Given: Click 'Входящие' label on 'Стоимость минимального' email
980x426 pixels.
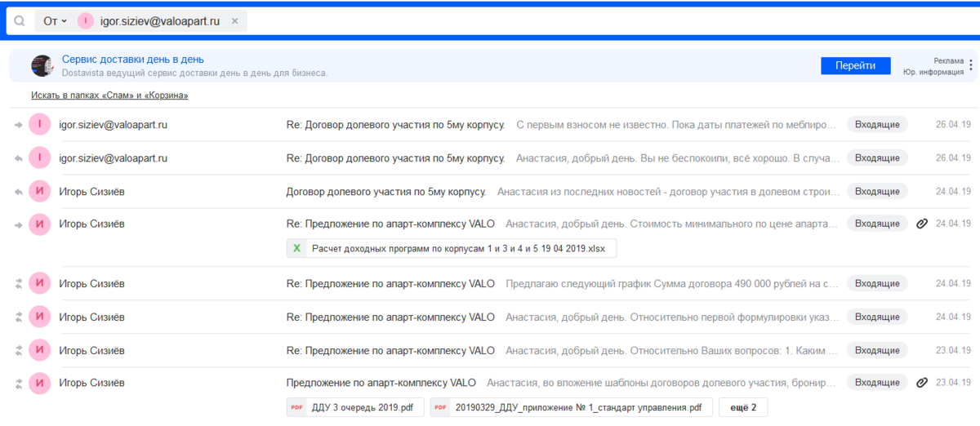Looking at the screenshot, I should [877, 224].
